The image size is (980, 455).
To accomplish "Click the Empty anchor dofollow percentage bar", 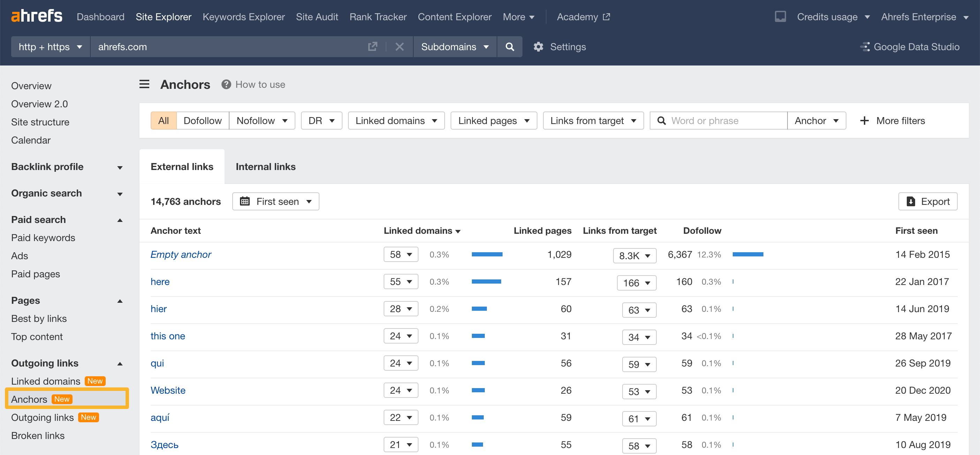I will 747,255.
